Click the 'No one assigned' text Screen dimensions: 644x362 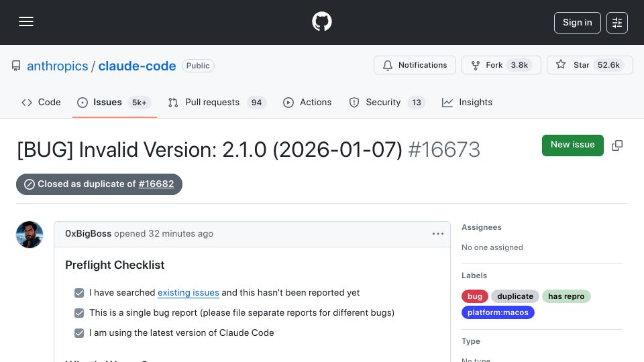(x=492, y=247)
